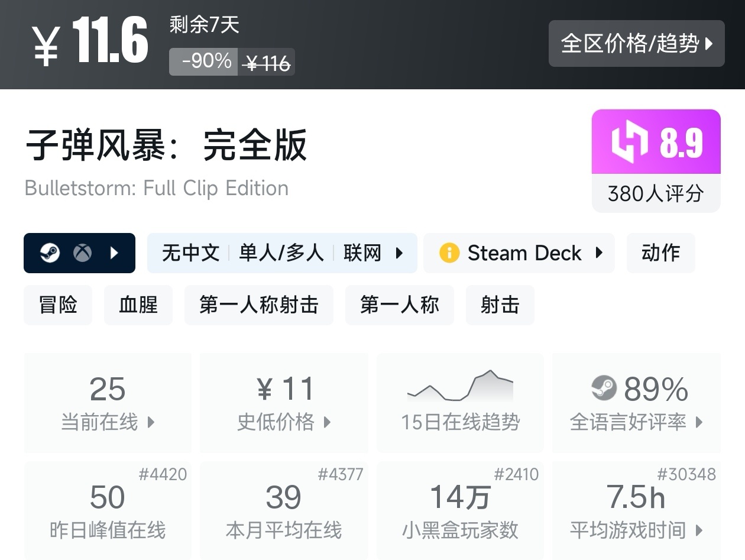Click the -90% discount badge
Screen dimensions: 745x560
coord(204,61)
